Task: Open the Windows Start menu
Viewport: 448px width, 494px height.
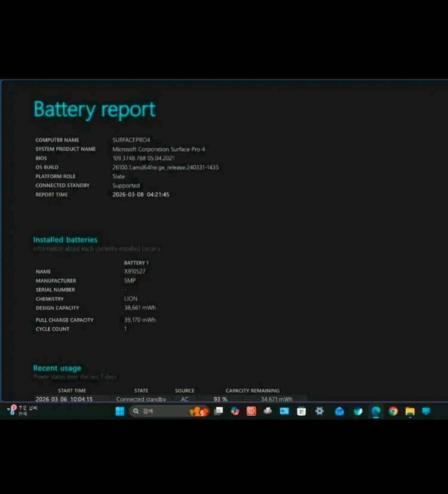Action: pyautogui.click(x=119, y=411)
